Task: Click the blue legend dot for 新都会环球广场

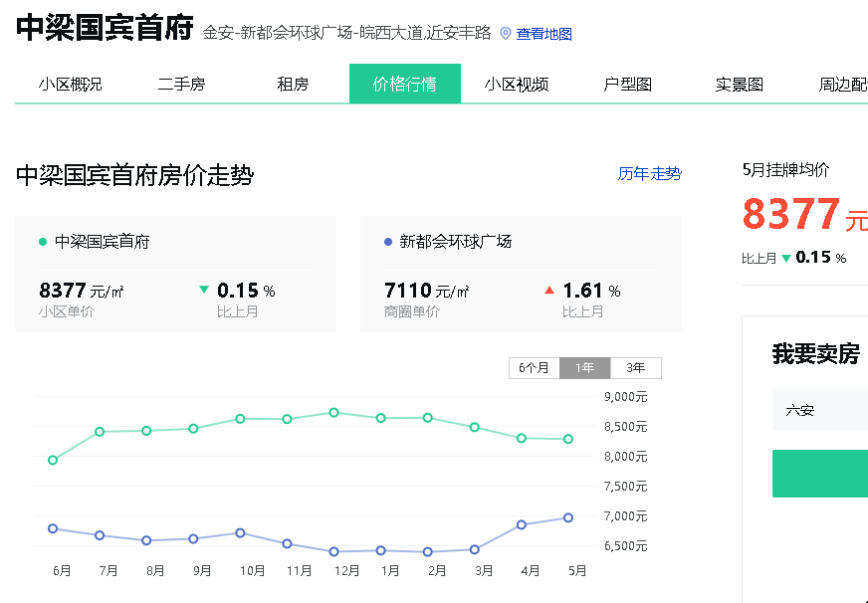Action: tap(388, 242)
